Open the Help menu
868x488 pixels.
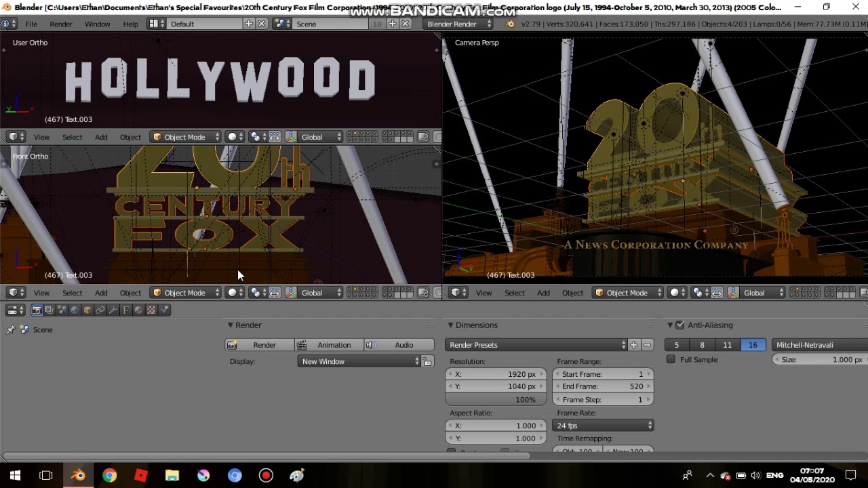[x=130, y=24]
